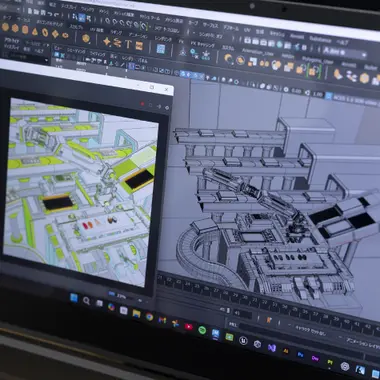This screenshot has width=380, height=380.
Task: Open Unreal Engine from the taskbar
Action: 243,340
